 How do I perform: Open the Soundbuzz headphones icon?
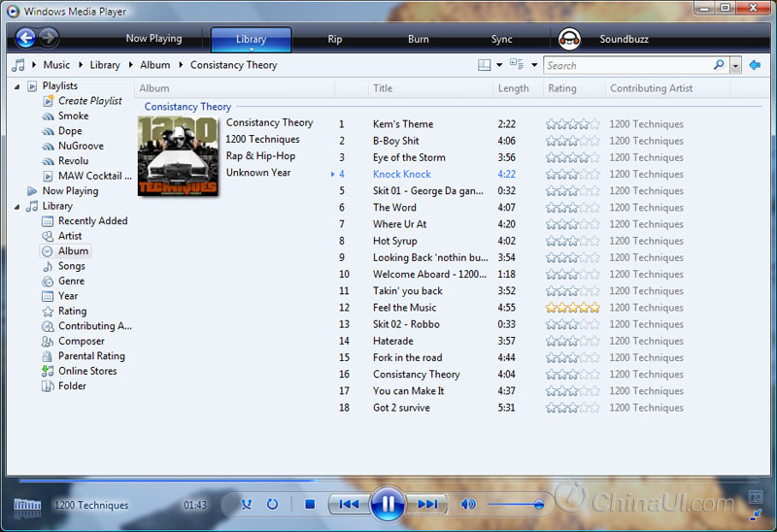[x=569, y=39]
